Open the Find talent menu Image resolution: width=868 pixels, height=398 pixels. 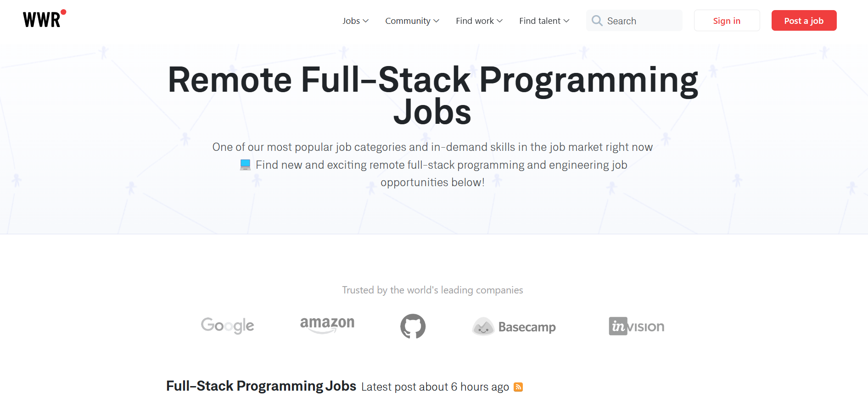tap(544, 21)
